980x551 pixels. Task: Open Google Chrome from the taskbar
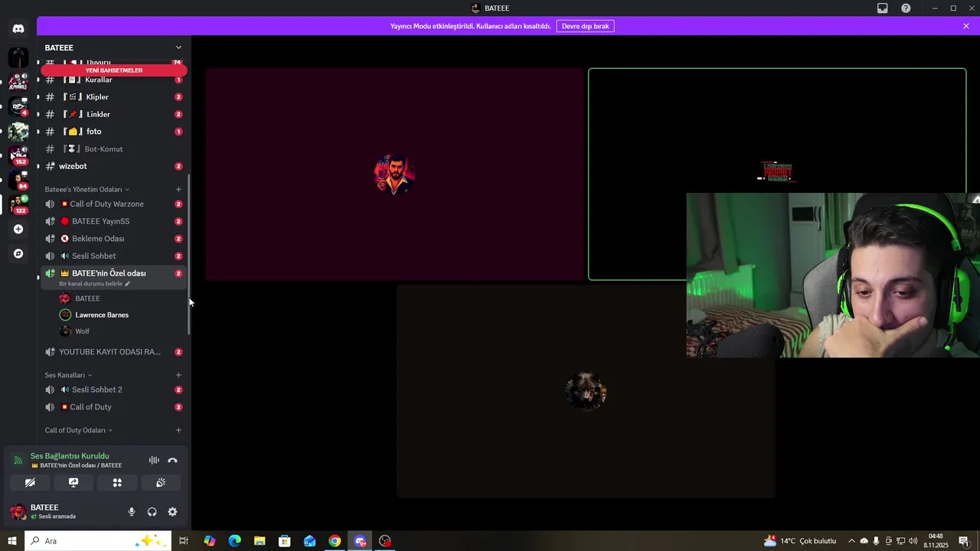tap(335, 541)
